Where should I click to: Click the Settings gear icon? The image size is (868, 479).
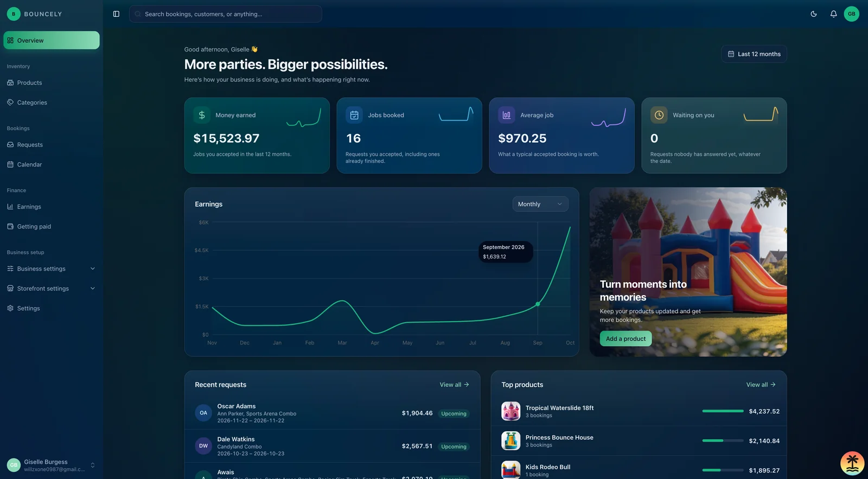pyautogui.click(x=10, y=308)
